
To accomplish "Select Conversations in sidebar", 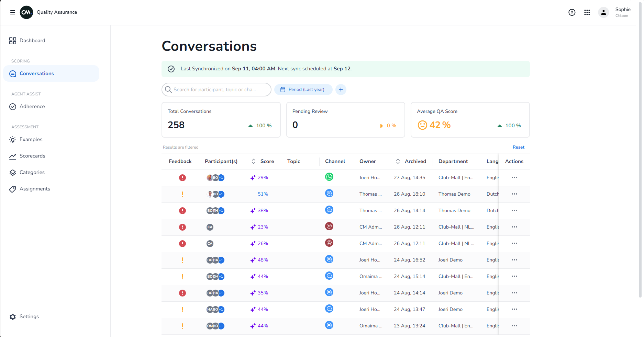I will (x=51, y=73).
